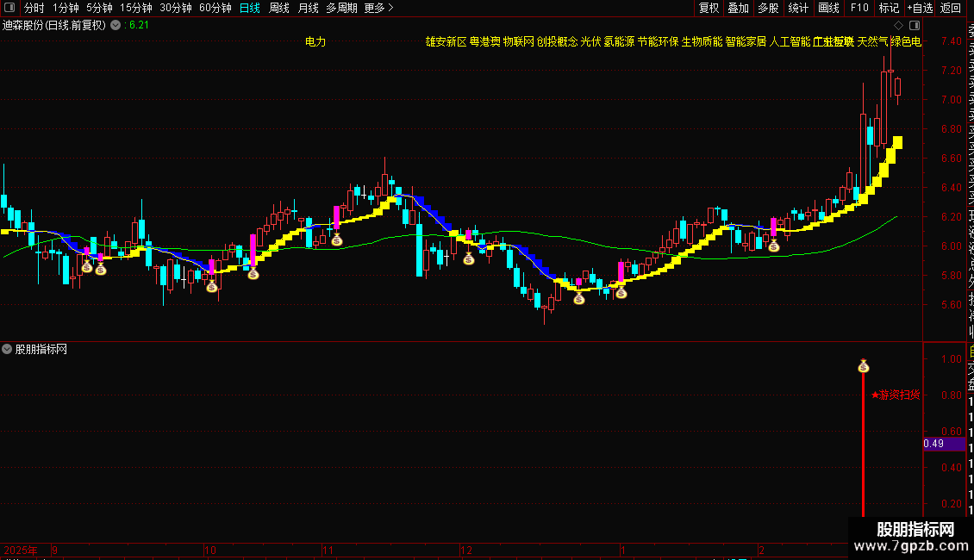The image size is (974, 560).
Task: Open main chart indicator dropdown beside 迪森股份
Action: [x=116, y=26]
